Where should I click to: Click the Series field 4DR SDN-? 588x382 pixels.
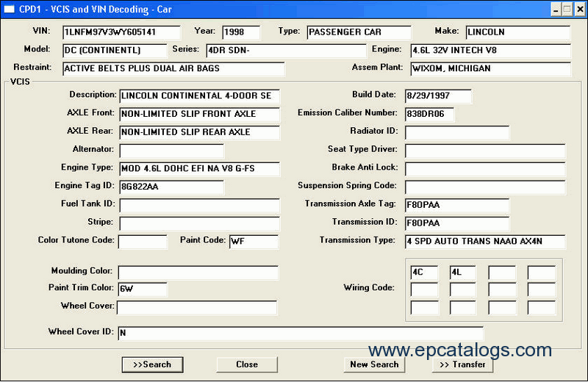[286, 50]
